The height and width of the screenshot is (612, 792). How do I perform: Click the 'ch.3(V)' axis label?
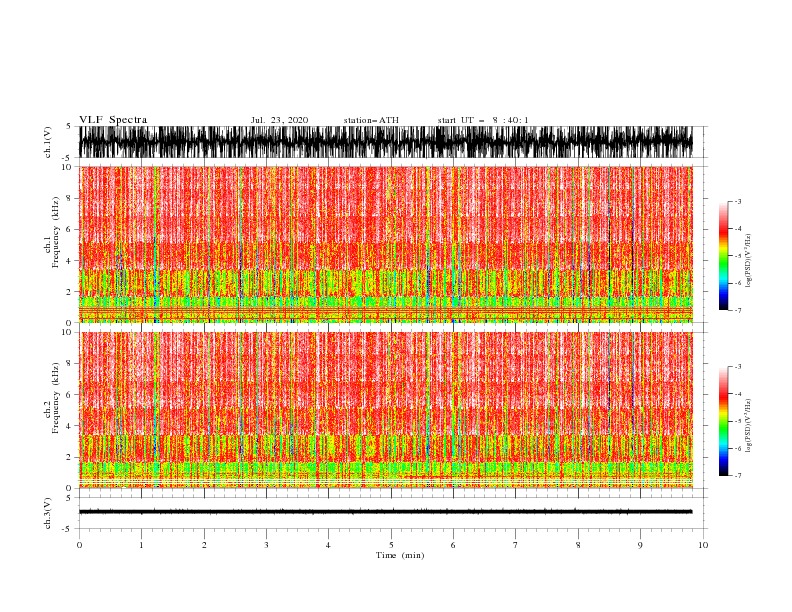[48, 513]
